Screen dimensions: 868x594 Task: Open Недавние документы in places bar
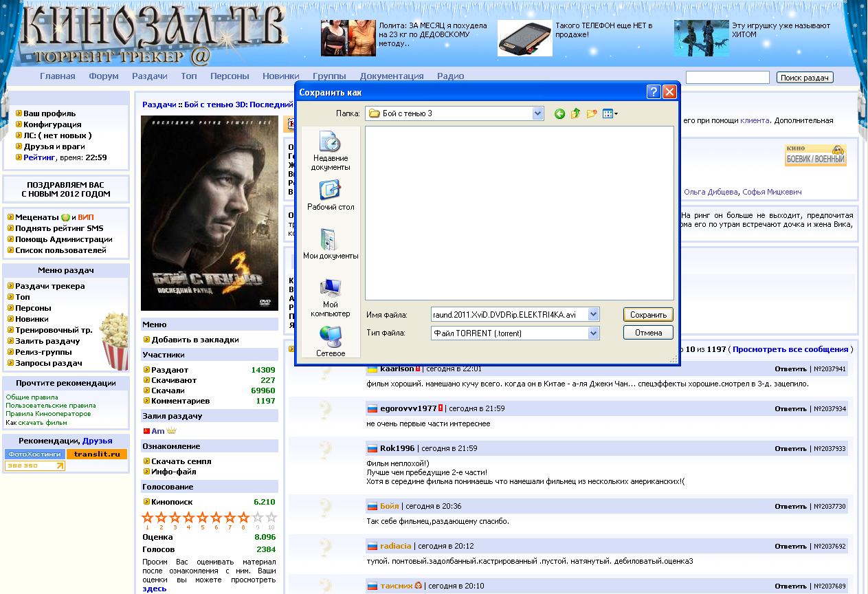tap(331, 151)
